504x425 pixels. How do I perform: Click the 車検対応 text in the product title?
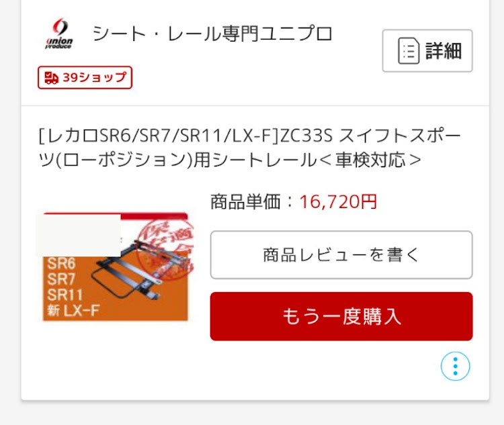coord(370,160)
